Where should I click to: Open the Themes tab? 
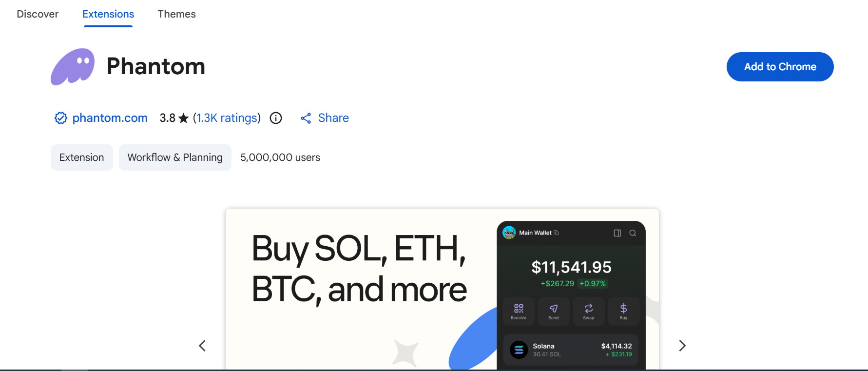click(176, 14)
